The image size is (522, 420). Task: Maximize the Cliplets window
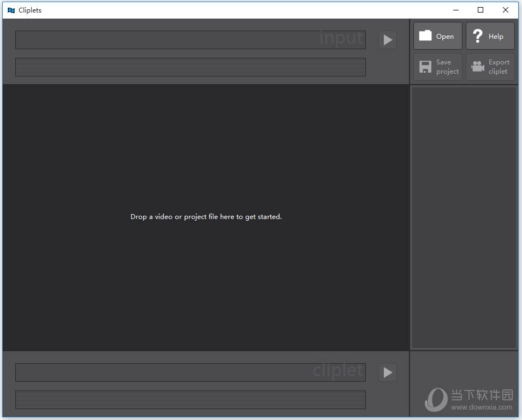pyautogui.click(x=481, y=10)
